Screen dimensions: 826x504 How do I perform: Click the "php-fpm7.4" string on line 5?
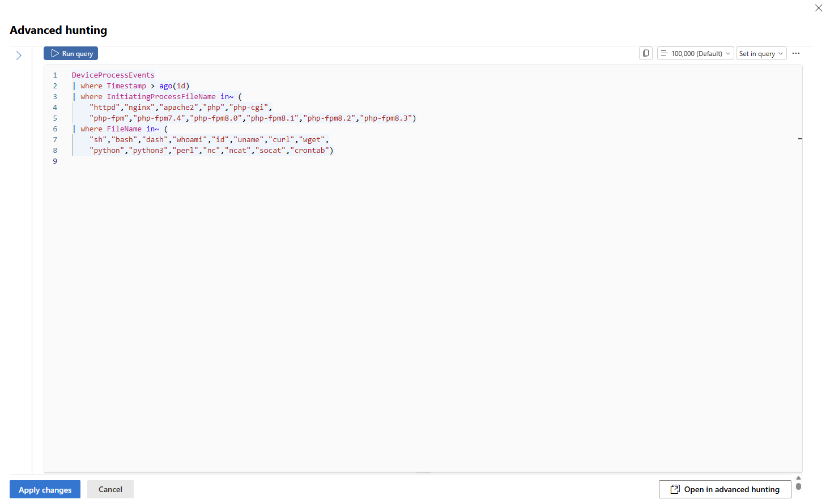159,118
